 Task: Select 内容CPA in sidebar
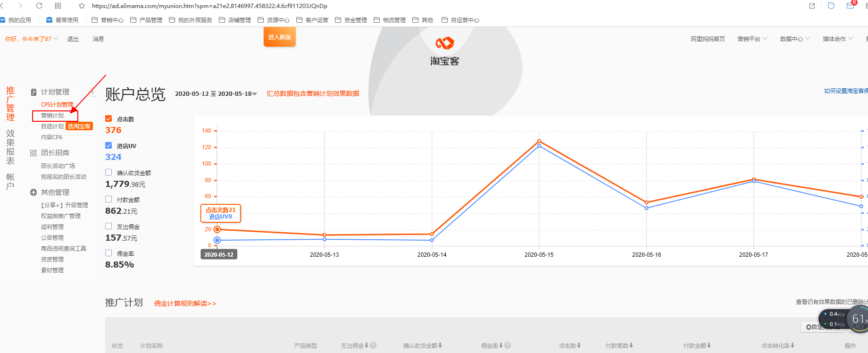coord(51,137)
